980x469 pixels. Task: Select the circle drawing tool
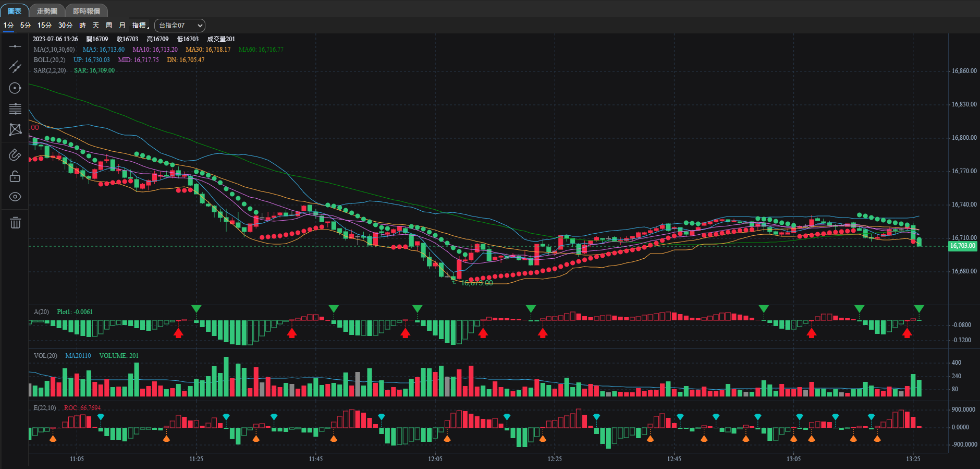click(x=15, y=88)
